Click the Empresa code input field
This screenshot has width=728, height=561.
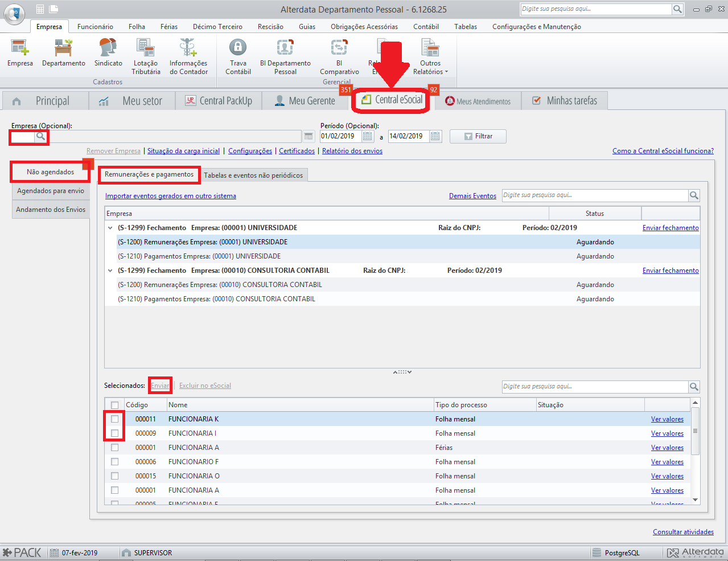[x=23, y=137]
